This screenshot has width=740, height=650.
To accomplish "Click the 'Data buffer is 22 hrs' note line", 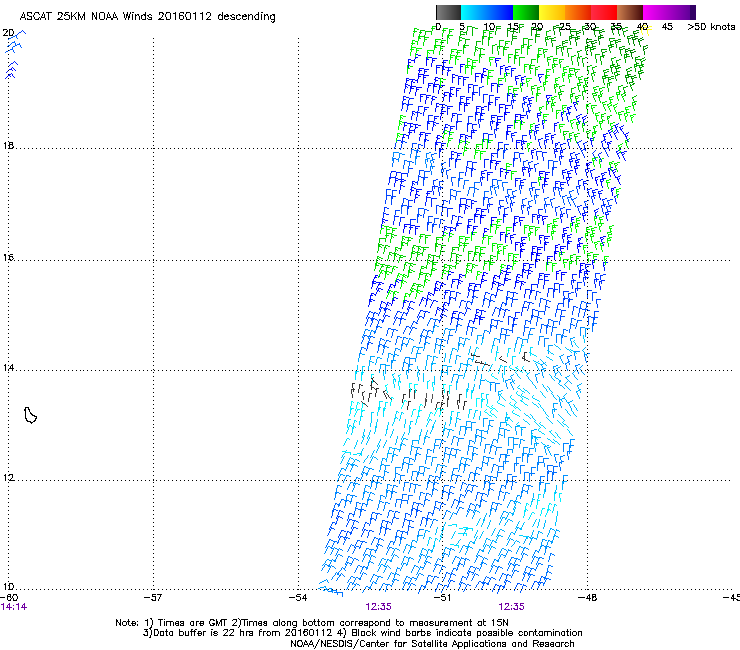I will pyautogui.click(x=363, y=633).
